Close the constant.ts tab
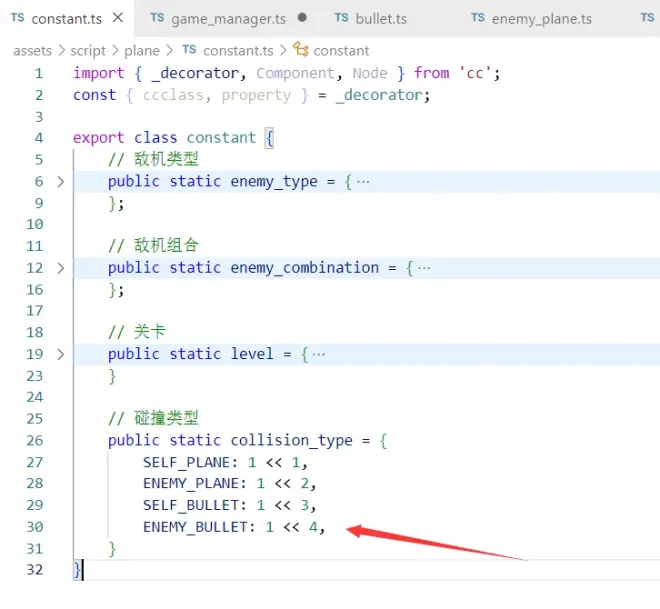Viewport: 660px width, 609px height. 118,18
